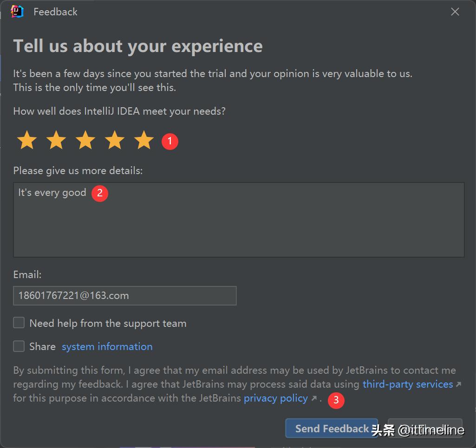Click the Need help label text
Screen dimensions: 476x448
coord(108,324)
